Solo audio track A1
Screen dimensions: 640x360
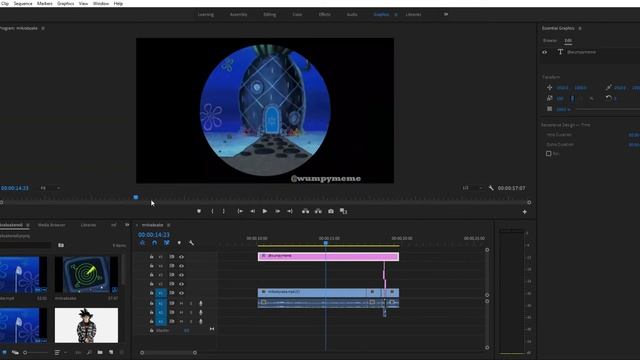[x=191, y=303]
